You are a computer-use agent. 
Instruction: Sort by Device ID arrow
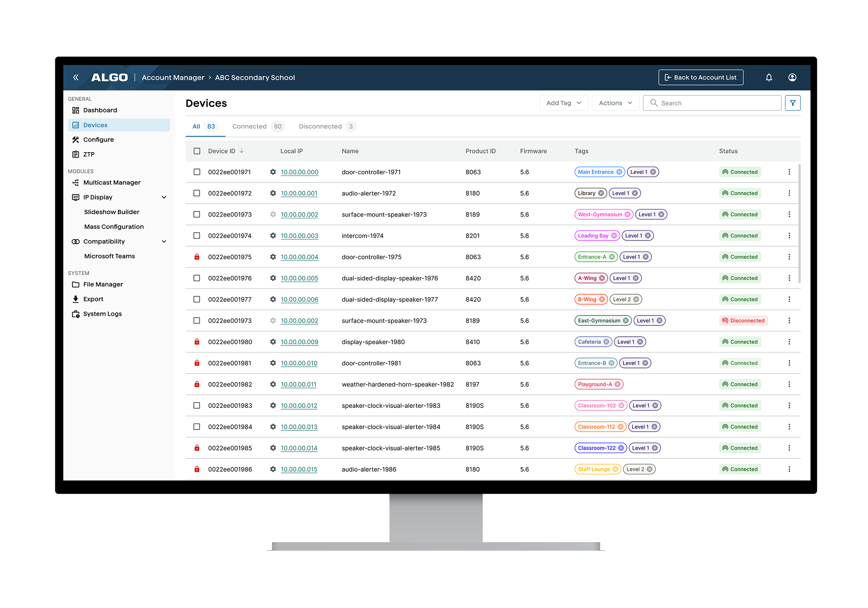[x=242, y=151]
